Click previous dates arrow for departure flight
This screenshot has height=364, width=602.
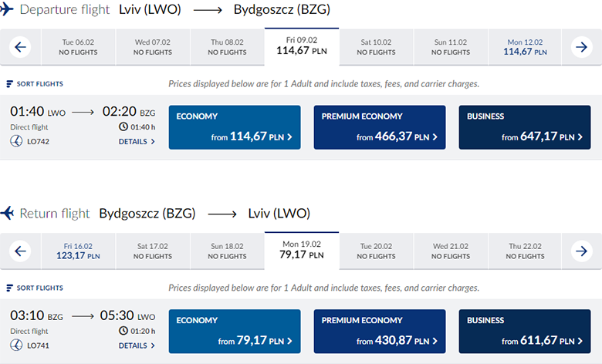20,47
